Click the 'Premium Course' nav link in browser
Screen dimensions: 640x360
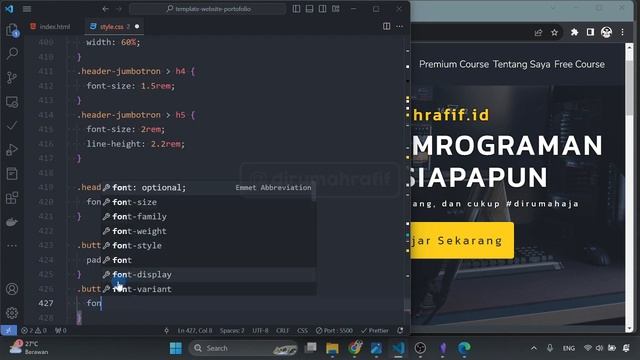(454, 64)
